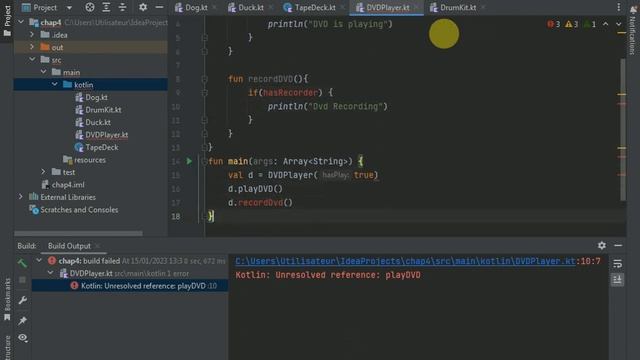This screenshot has width=640, height=360.
Task: Select the Build Output tab
Action: pos(69,246)
